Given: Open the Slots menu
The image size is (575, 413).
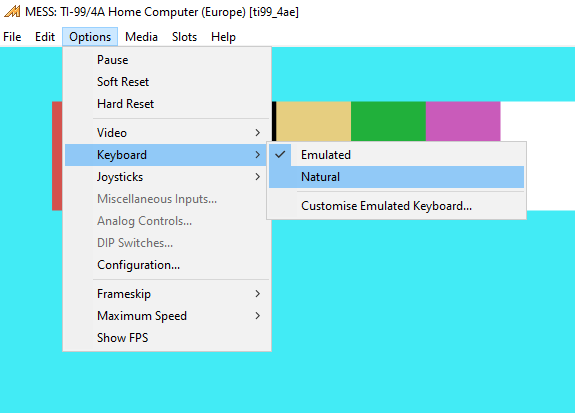Looking at the screenshot, I should coord(184,37).
